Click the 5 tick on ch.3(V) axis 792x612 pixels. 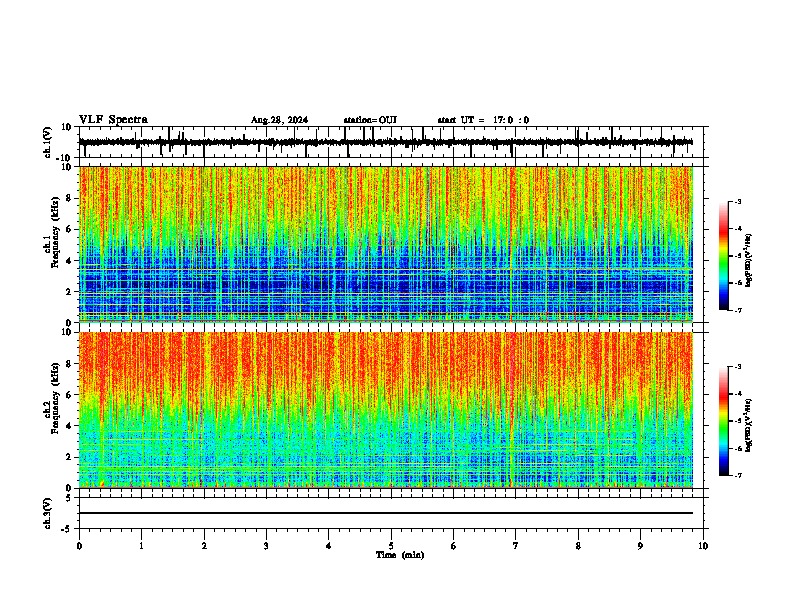pyautogui.click(x=69, y=498)
